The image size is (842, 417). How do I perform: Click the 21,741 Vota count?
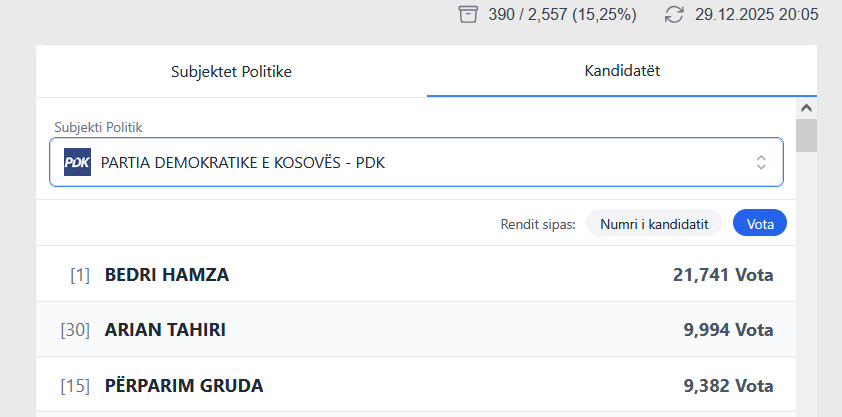pos(723,274)
